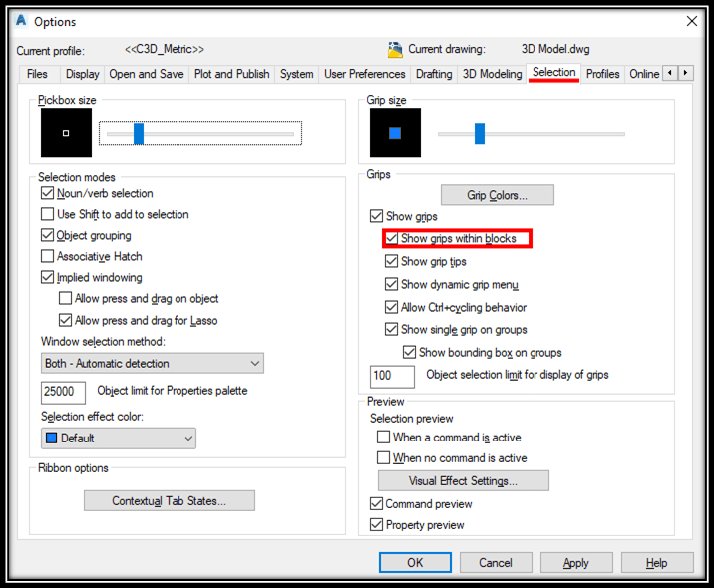
Task: Toggle Allow press and drag for Lasso
Action: (x=65, y=320)
